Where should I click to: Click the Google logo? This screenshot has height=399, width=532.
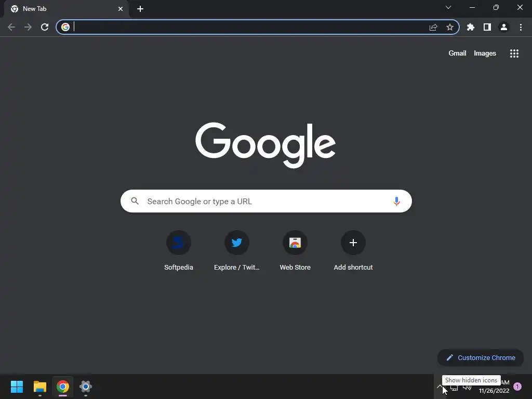(x=265, y=145)
